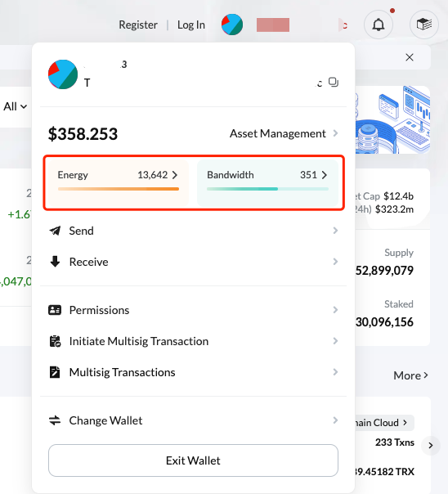This screenshot has height=494, width=448.
Task: Close the banner with X button
Action: click(x=410, y=57)
